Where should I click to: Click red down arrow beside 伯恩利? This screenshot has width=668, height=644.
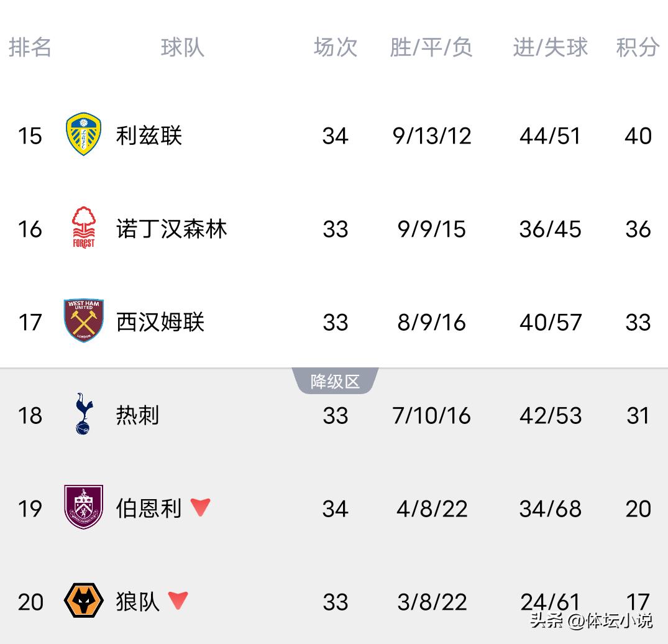pos(200,507)
